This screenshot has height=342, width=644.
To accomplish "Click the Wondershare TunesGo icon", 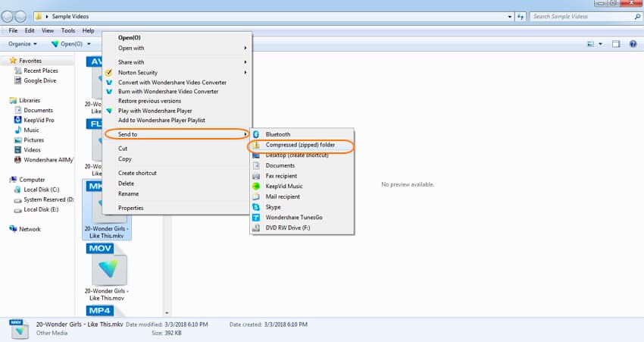I will (256, 218).
